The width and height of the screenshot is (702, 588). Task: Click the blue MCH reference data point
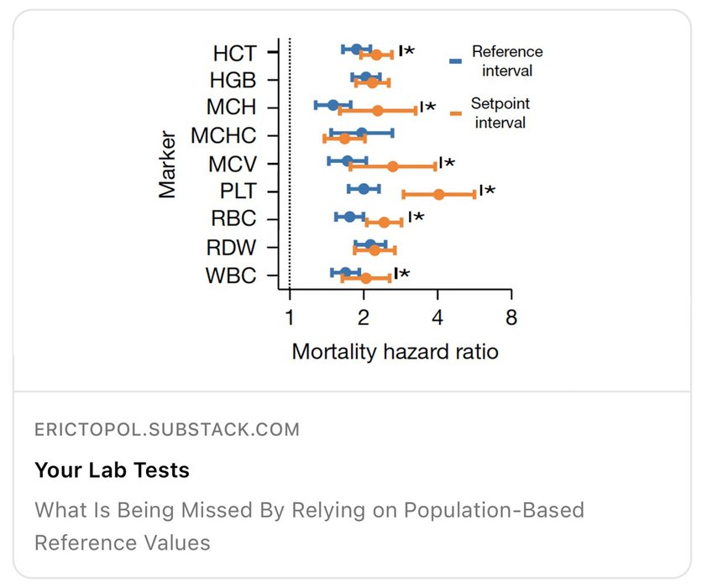pos(333,105)
